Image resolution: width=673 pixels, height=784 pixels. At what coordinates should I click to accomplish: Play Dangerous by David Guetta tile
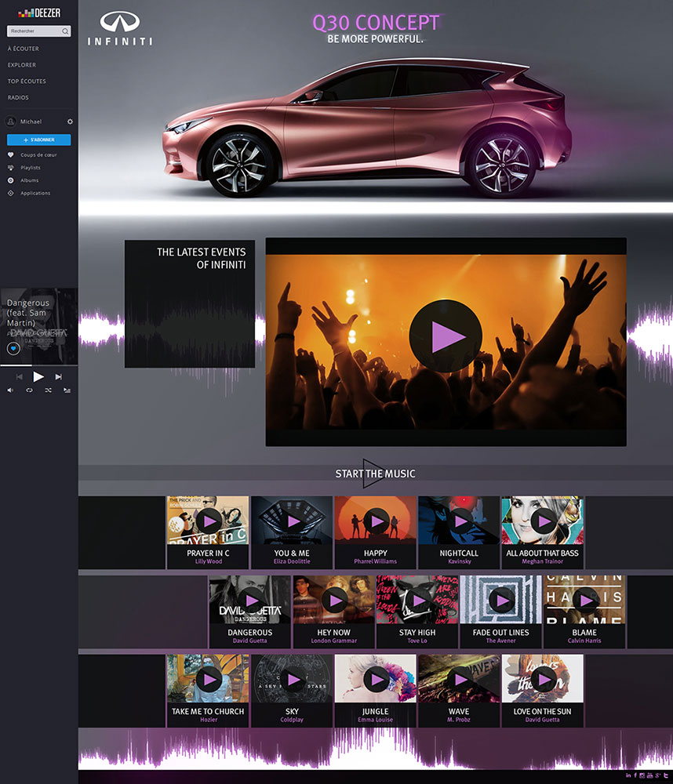tap(251, 601)
